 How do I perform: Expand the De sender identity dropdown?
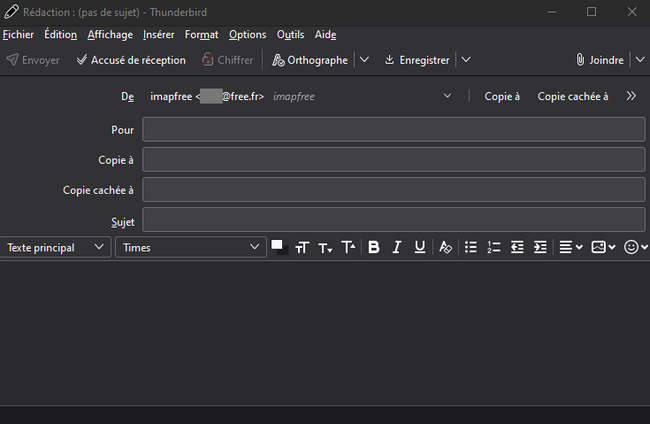point(447,96)
